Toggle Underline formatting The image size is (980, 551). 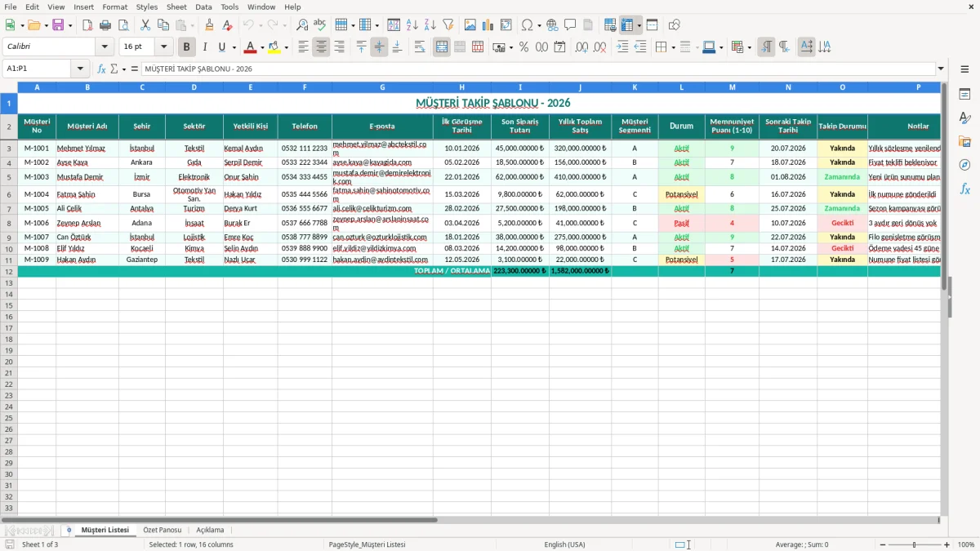coord(221,47)
